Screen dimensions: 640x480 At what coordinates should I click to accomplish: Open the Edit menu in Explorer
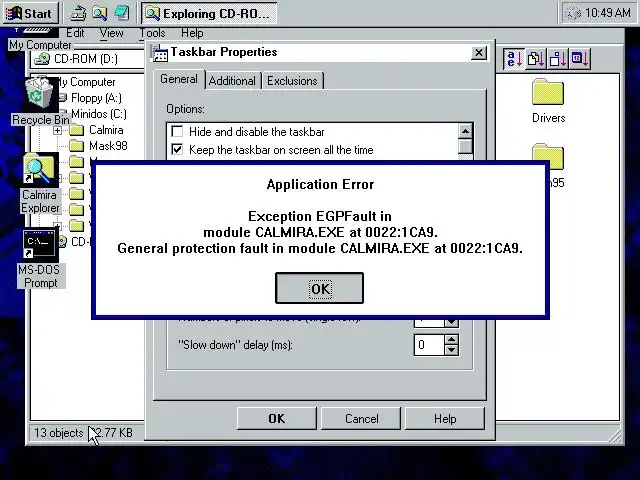click(75, 33)
